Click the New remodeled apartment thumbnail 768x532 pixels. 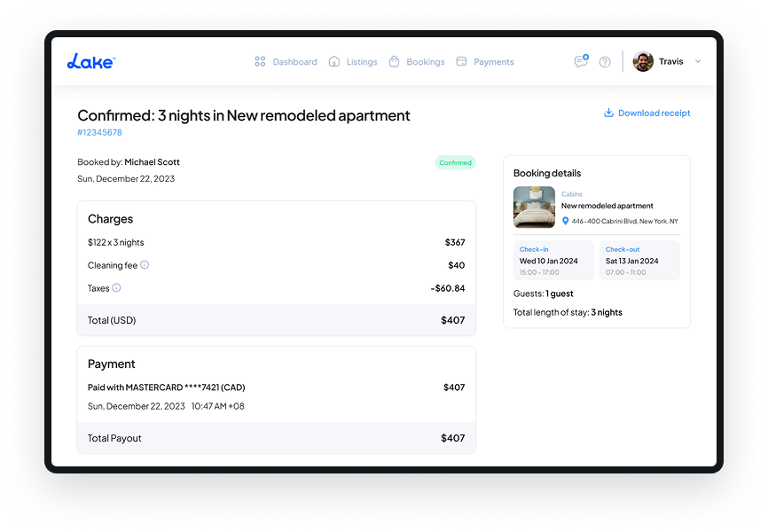click(534, 207)
